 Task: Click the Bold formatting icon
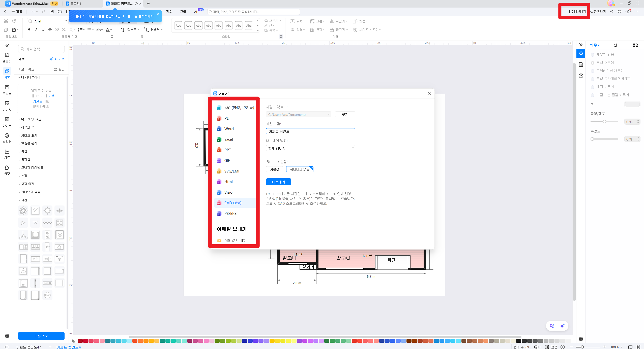tap(29, 30)
